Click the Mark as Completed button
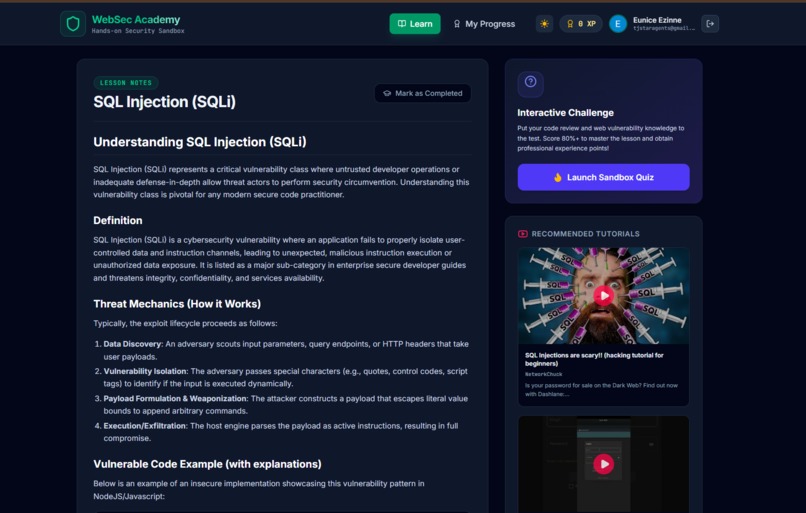Viewport: 806px width, 513px height. click(x=423, y=93)
